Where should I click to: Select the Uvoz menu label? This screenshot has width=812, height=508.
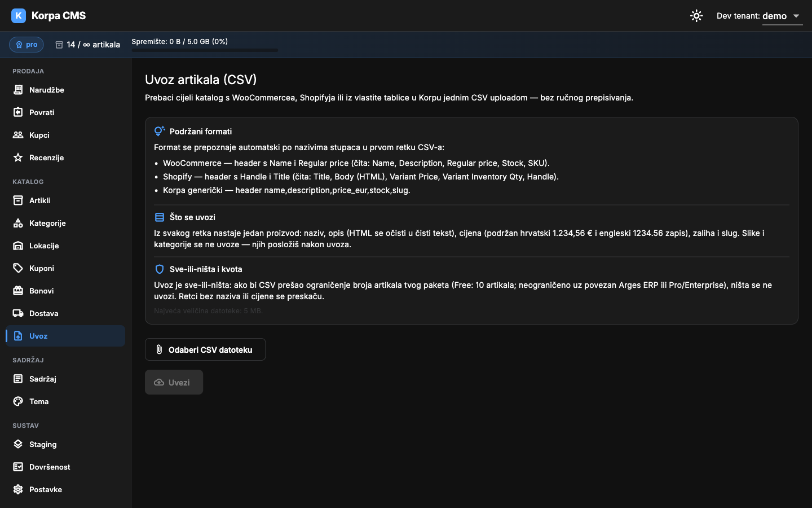coord(38,336)
